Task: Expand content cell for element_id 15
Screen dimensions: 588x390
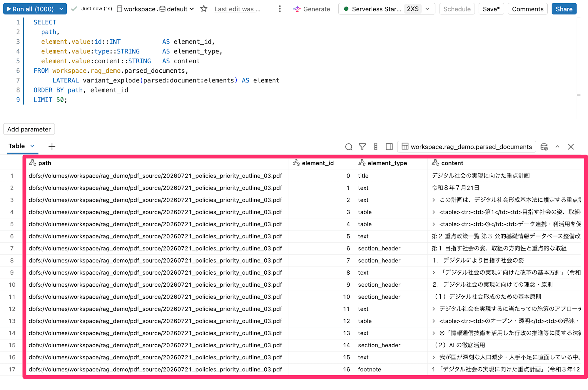Action: (x=434, y=357)
